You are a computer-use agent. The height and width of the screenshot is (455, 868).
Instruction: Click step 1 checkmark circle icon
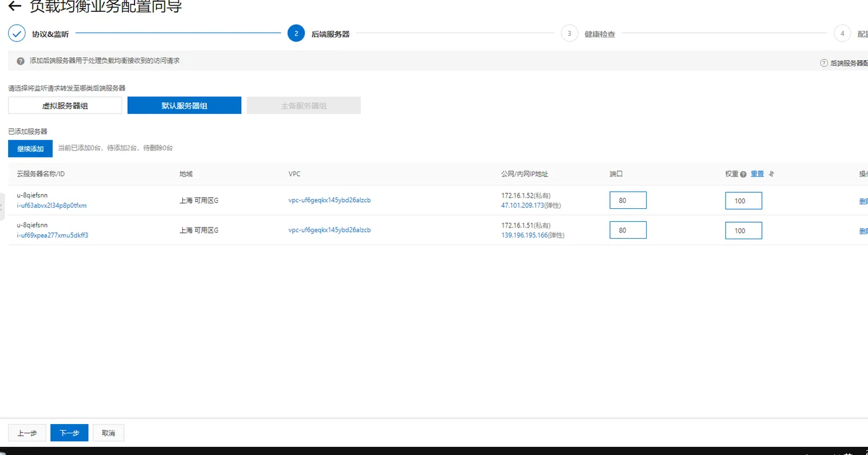[x=17, y=33]
